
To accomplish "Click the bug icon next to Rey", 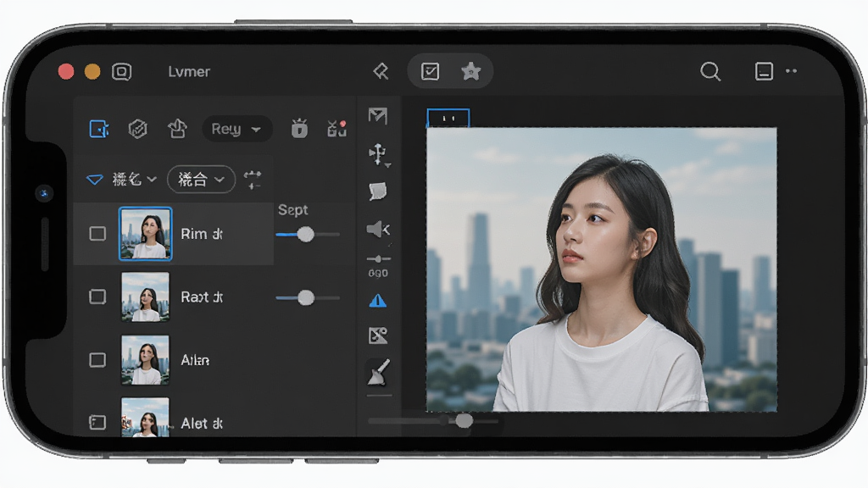I will [299, 129].
